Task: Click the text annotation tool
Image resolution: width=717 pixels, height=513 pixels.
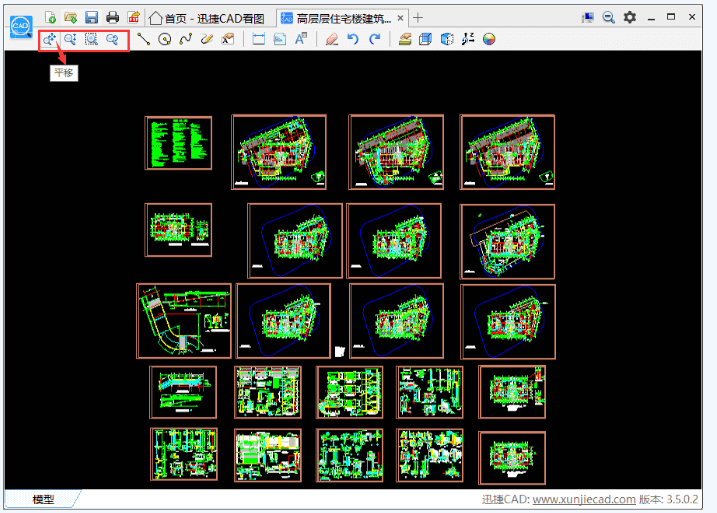Action: point(300,40)
